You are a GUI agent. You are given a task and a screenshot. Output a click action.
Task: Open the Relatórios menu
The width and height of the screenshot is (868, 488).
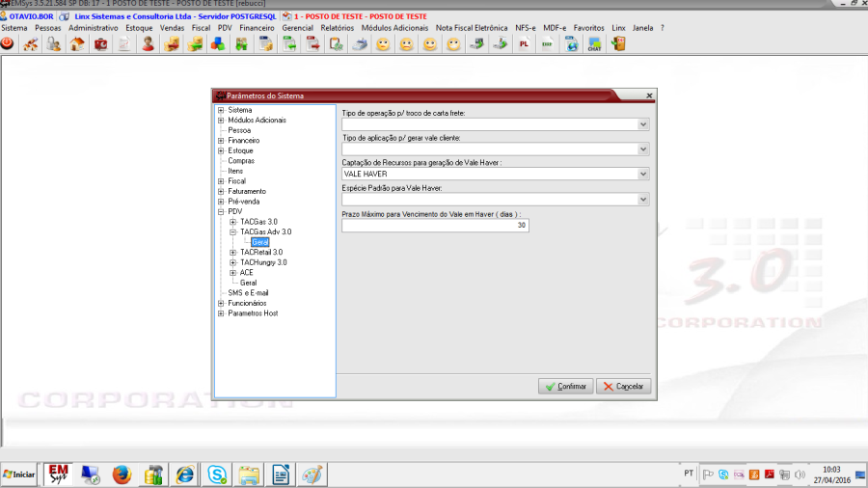(x=338, y=28)
